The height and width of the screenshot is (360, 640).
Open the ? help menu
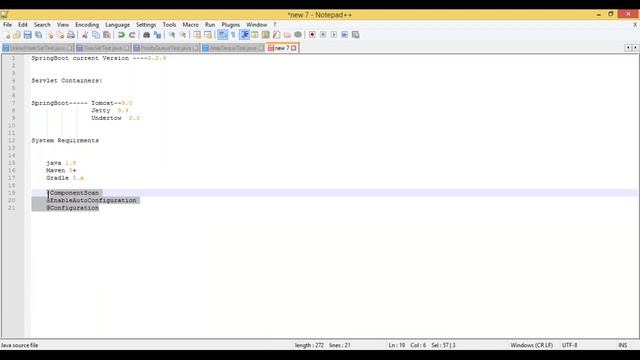click(x=275, y=25)
